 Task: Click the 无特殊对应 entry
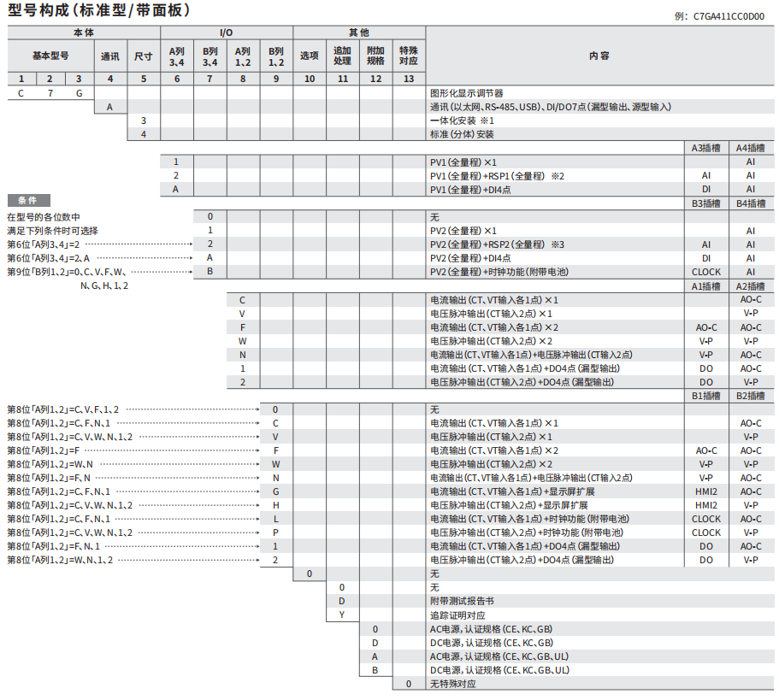pos(452,684)
